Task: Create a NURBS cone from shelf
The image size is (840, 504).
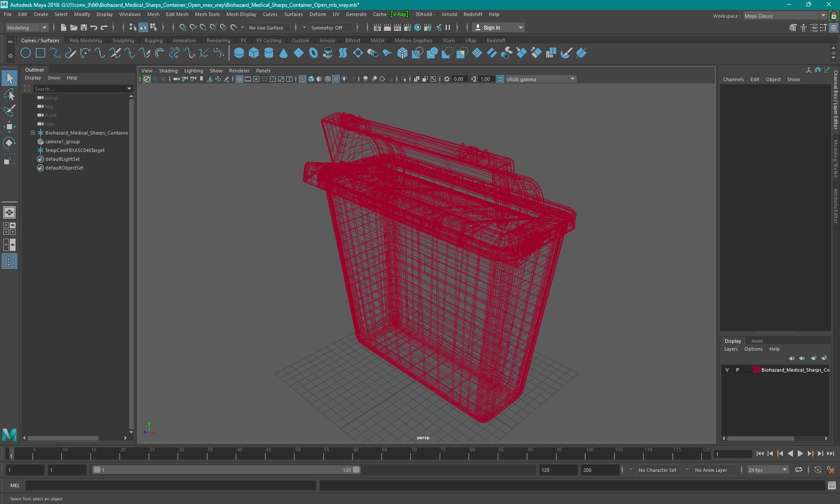Action: point(284,53)
